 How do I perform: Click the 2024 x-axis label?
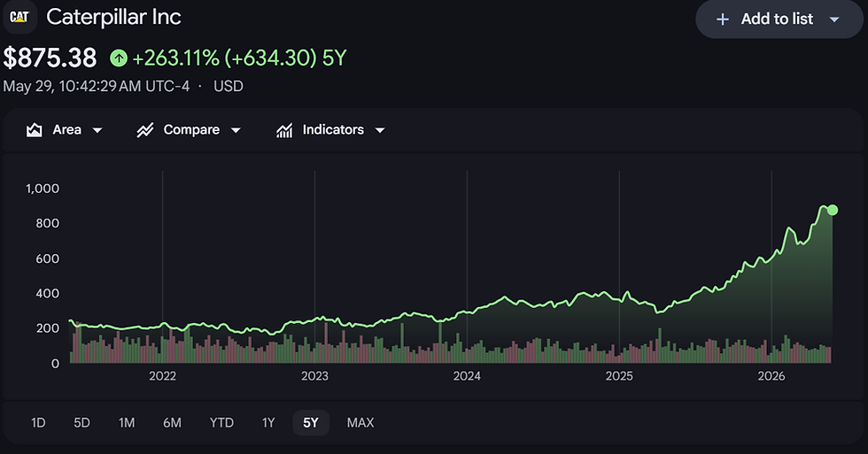468,376
